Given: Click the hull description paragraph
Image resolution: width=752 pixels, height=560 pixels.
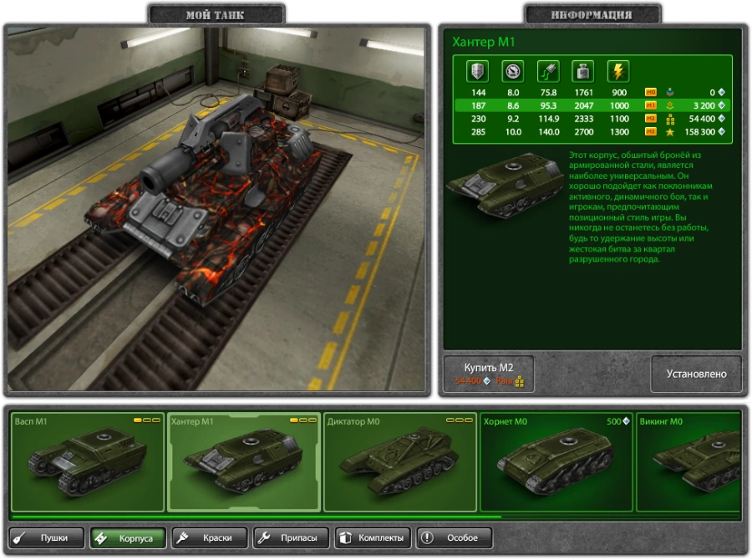Looking at the screenshot, I should click(x=640, y=206).
